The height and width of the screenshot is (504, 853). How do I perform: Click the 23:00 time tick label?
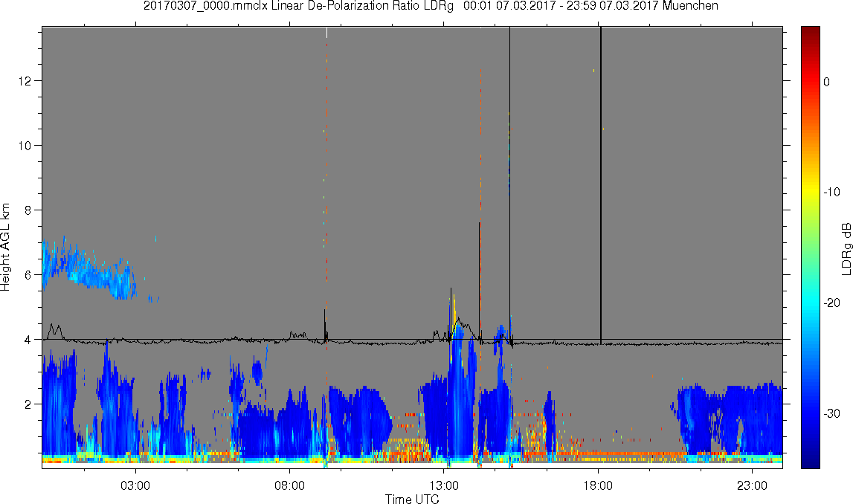[x=753, y=485]
